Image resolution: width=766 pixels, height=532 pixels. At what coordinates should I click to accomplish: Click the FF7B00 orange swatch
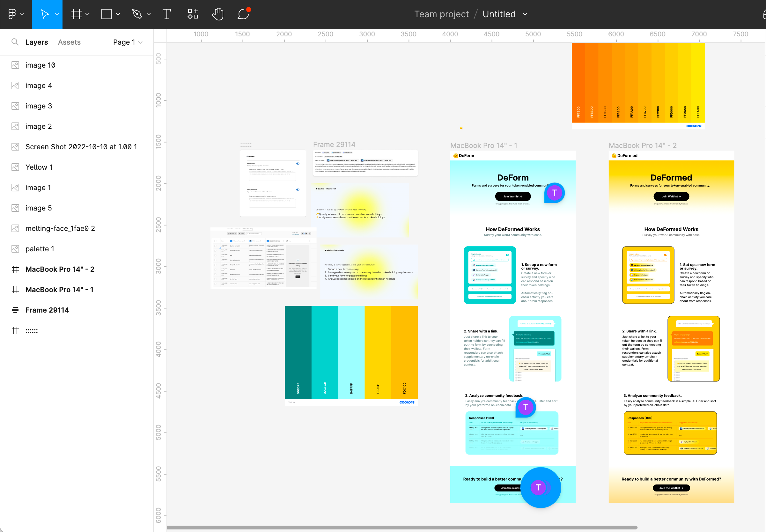pyautogui.click(x=578, y=83)
